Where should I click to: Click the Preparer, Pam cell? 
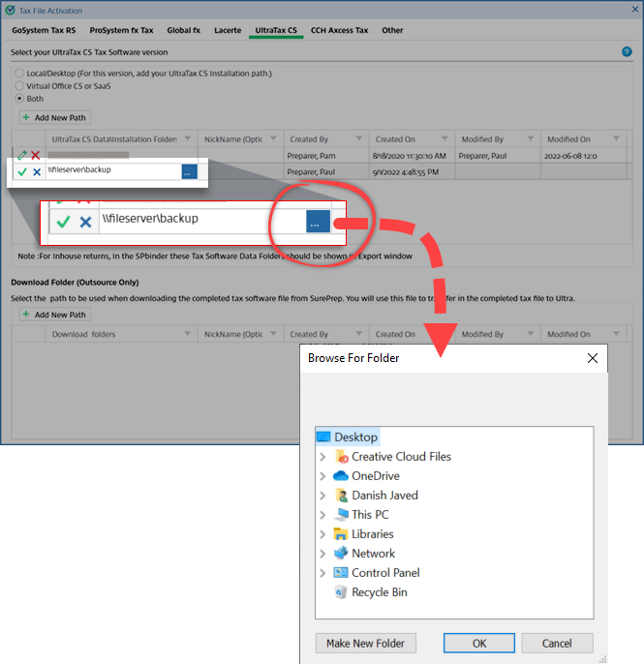tap(326, 156)
